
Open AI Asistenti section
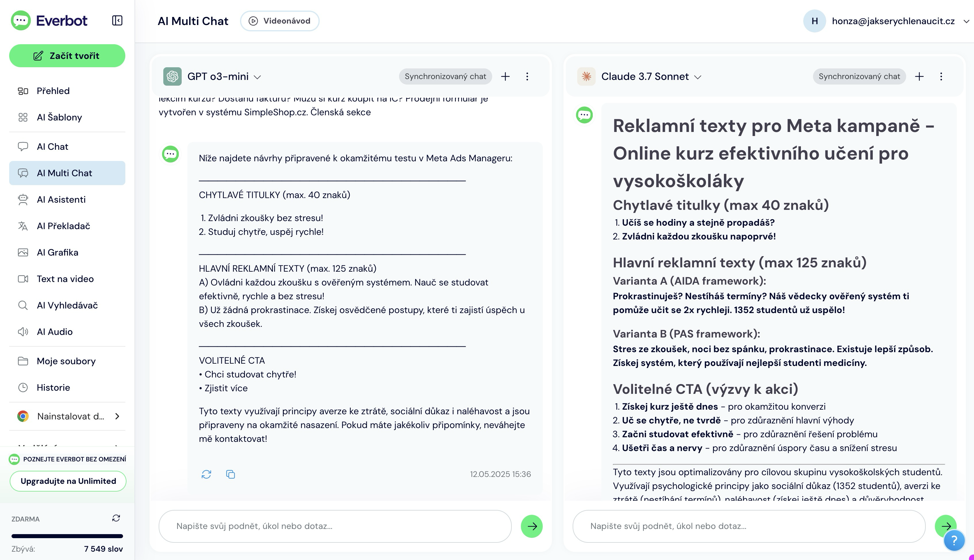click(x=67, y=200)
